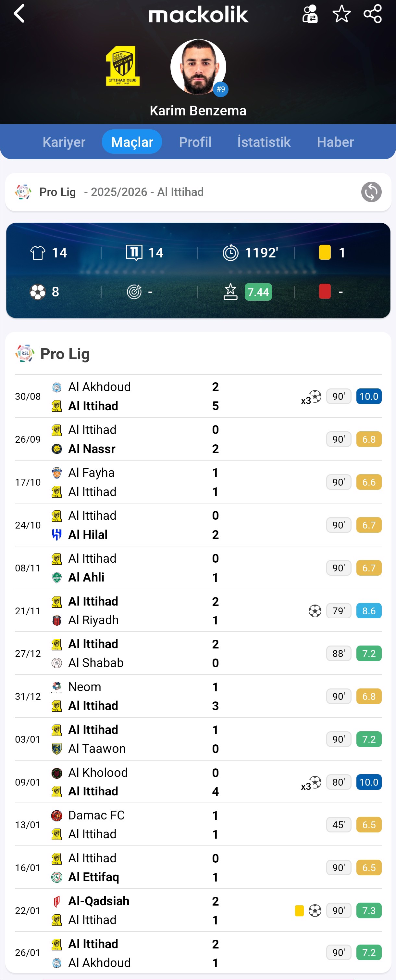Tap the back arrow icon

[19, 14]
